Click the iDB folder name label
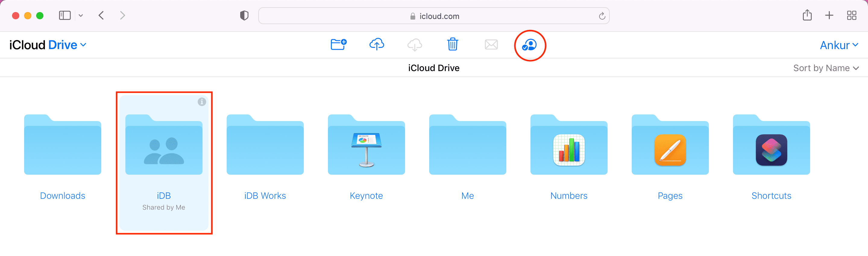The width and height of the screenshot is (868, 256). point(164,196)
